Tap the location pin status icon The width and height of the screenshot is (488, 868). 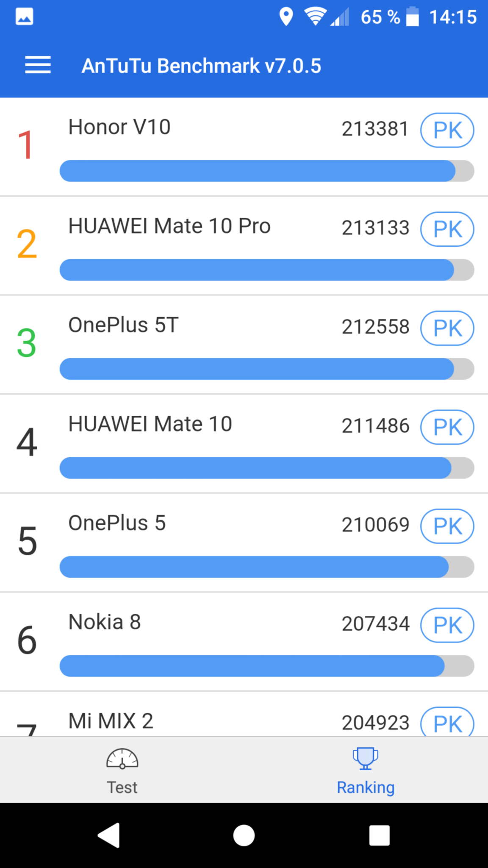[286, 17]
